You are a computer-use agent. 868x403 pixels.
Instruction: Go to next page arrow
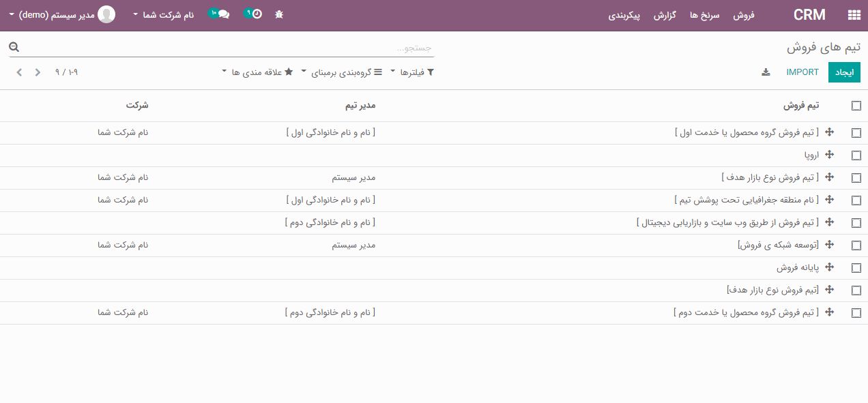coord(19,72)
